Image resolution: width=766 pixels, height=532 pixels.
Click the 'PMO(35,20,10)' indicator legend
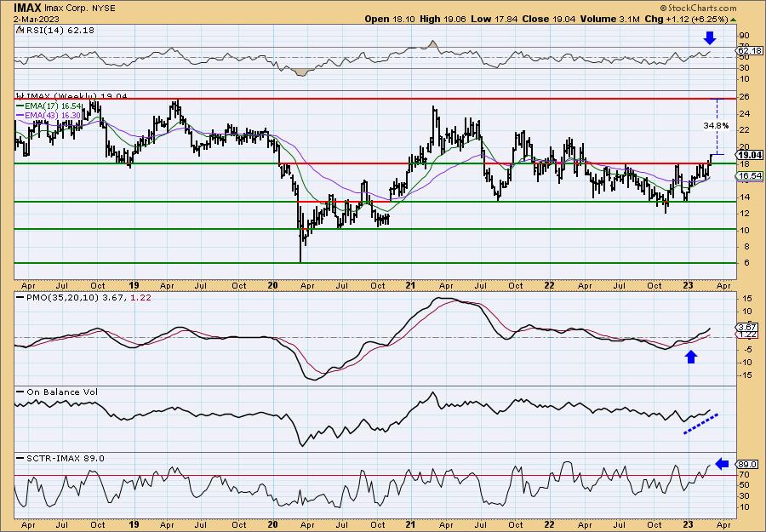[58, 296]
